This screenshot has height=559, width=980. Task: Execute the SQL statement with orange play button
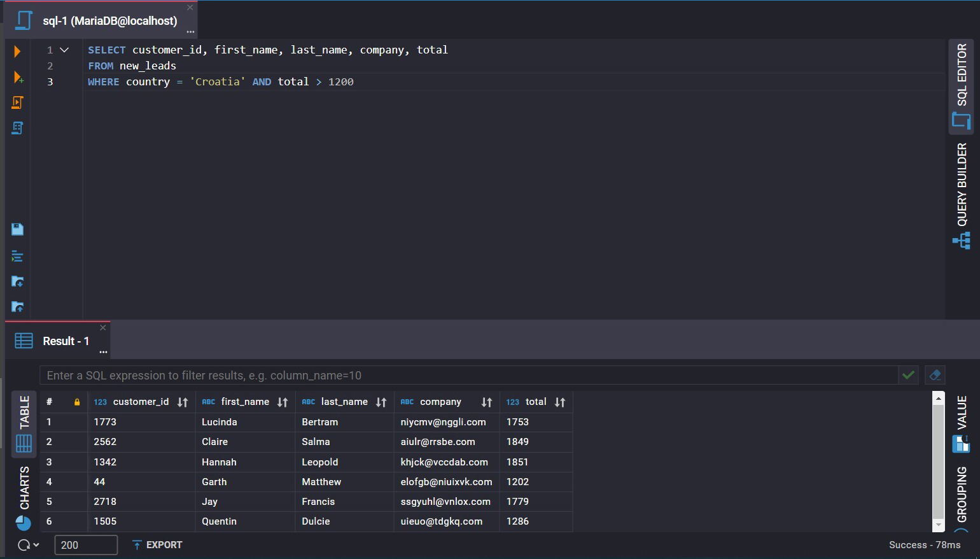coord(17,52)
